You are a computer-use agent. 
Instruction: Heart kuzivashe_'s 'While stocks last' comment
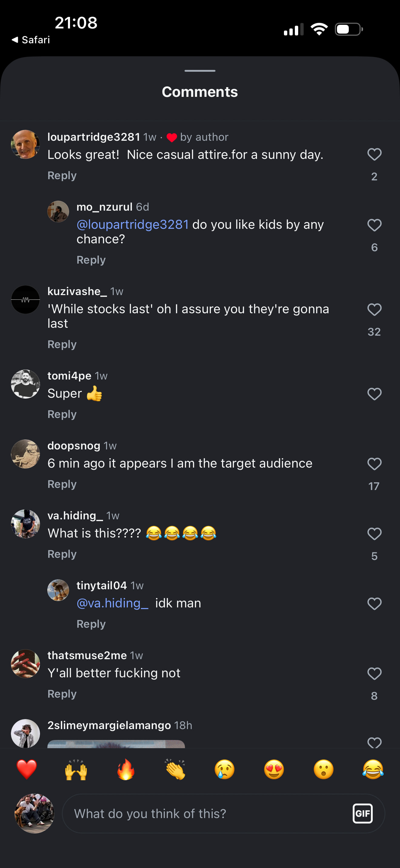[x=374, y=310]
